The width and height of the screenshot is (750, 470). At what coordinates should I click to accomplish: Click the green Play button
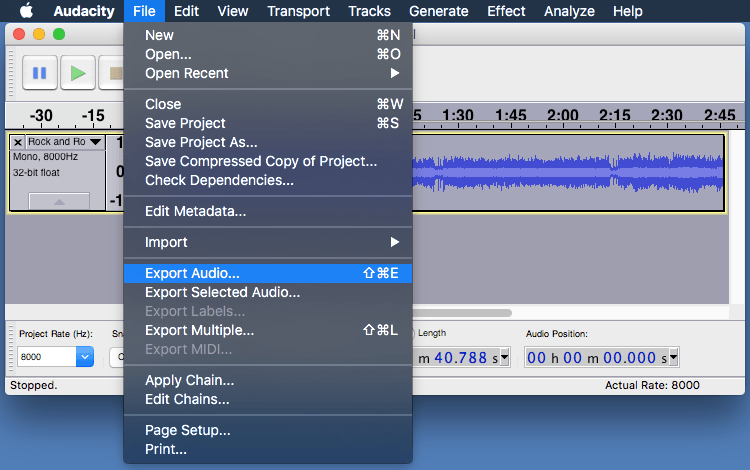(x=78, y=73)
